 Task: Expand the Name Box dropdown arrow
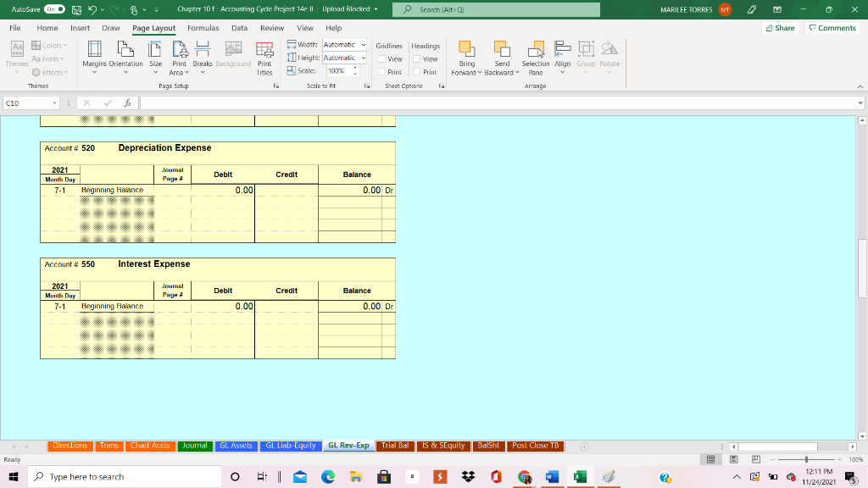[x=54, y=103]
